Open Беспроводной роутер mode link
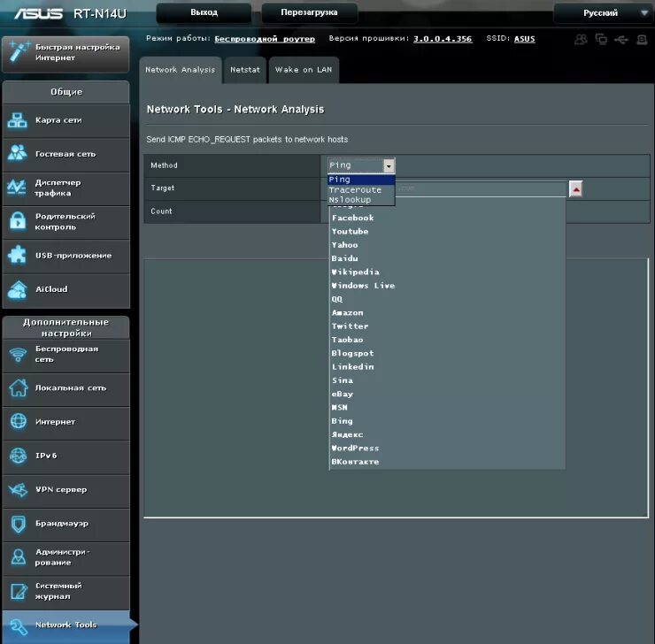The image size is (655, 644). click(265, 39)
